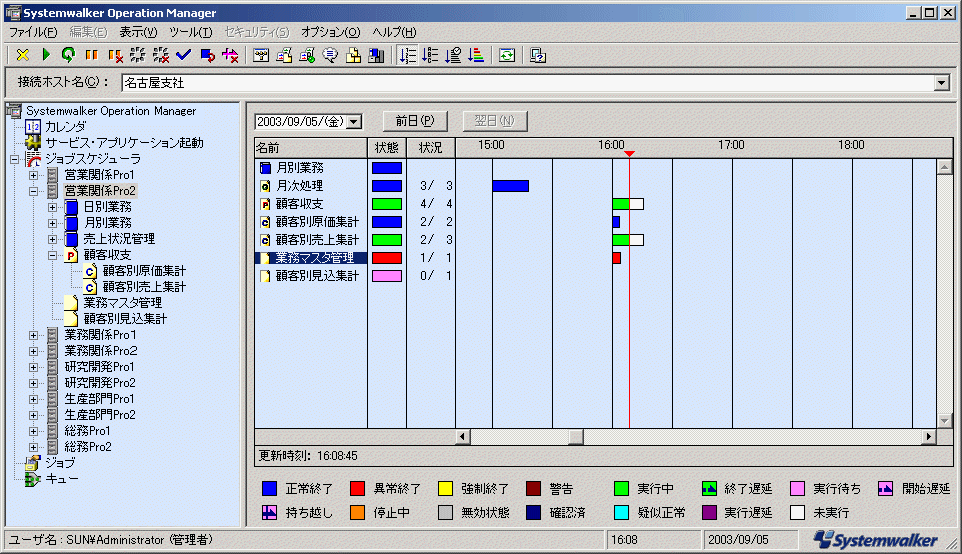Click the yellow stacked documents icon

pyautogui.click(x=353, y=55)
